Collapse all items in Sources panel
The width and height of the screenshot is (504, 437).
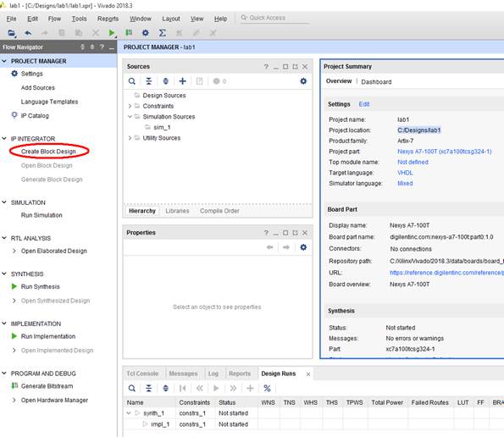[148, 81]
